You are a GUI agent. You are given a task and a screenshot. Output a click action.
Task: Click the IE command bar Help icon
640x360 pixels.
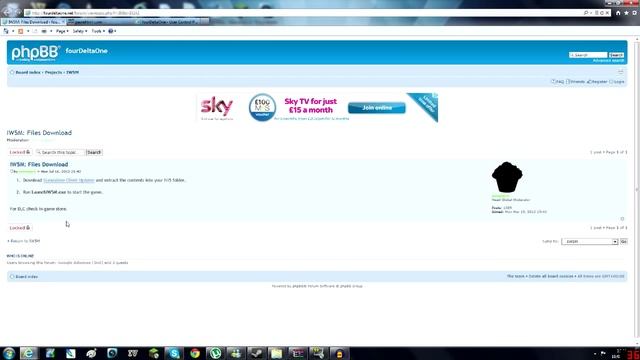pyautogui.click(x=110, y=31)
